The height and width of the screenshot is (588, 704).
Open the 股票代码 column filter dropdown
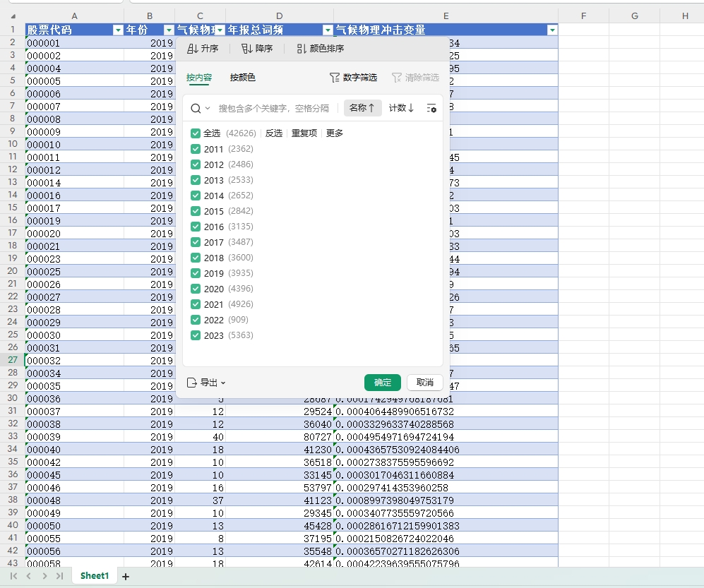118,30
